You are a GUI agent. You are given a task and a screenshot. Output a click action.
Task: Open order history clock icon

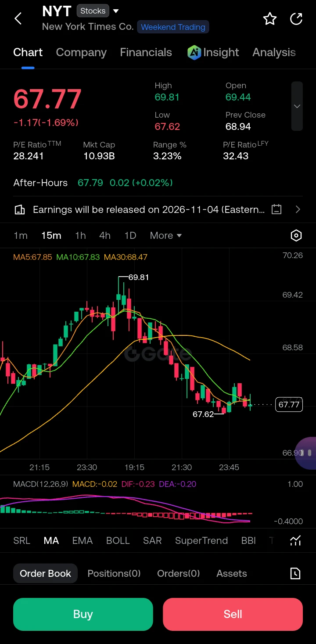pyautogui.click(x=295, y=573)
